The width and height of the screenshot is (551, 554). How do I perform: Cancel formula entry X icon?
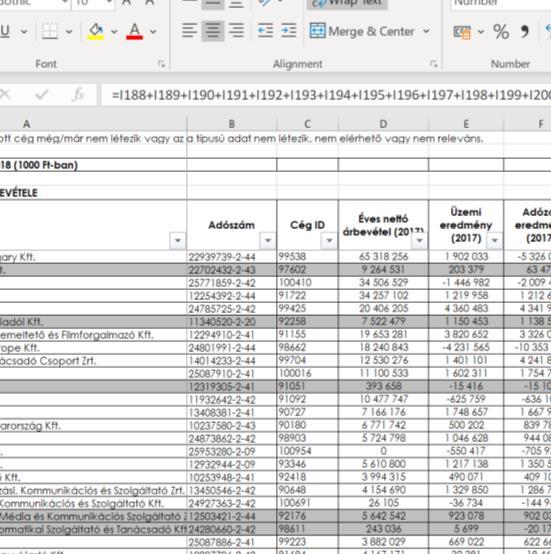pyautogui.click(x=5, y=95)
